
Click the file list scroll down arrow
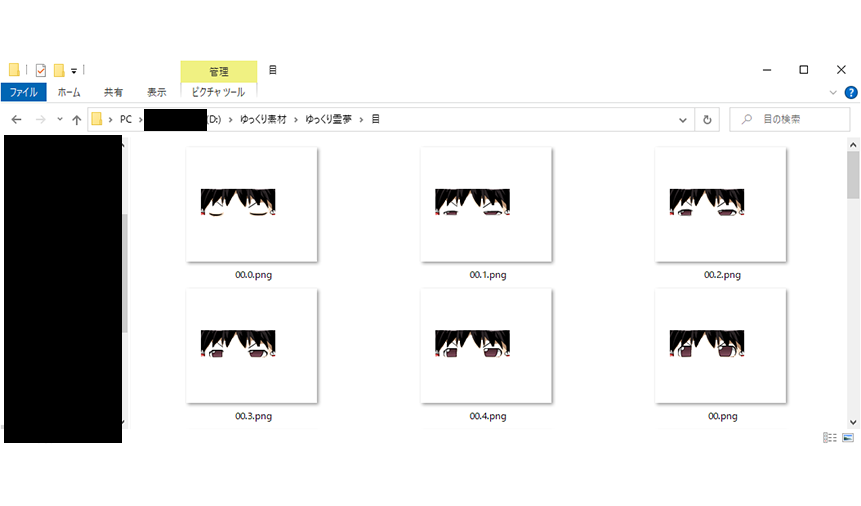click(853, 422)
